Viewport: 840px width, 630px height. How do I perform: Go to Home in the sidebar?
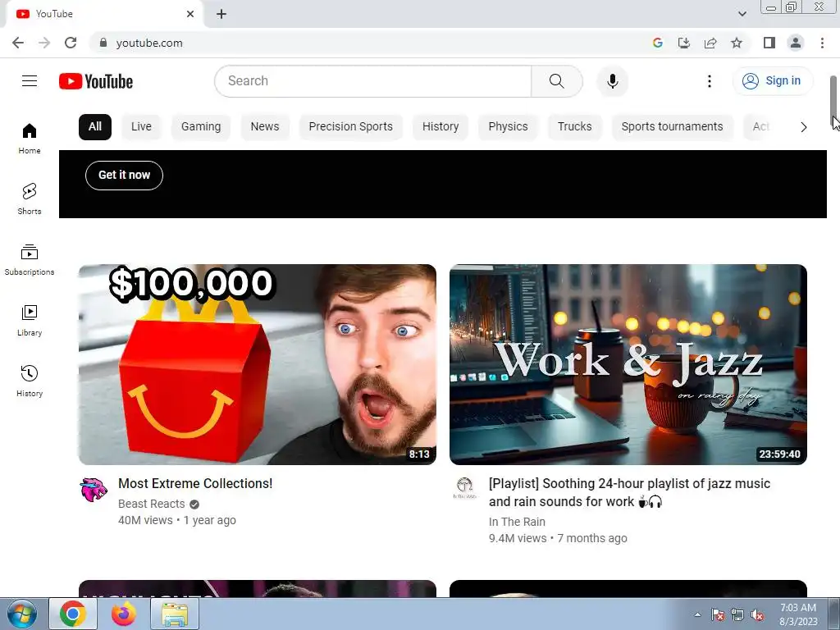click(30, 139)
